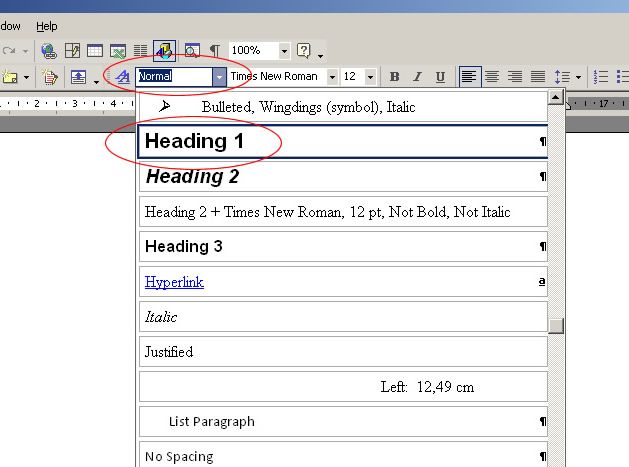Toggle show/hide paragraph marks (¶)
This screenshot has height=467, width=629.
tap(214, 50)
